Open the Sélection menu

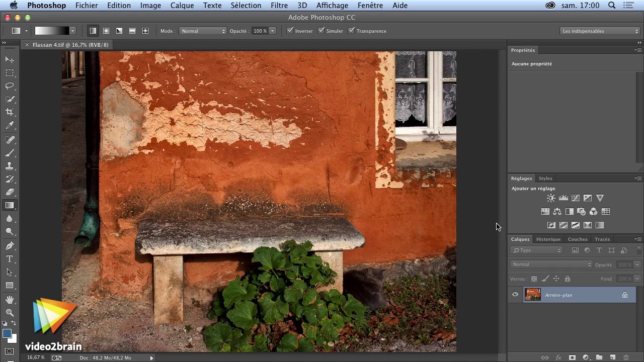pyautogui.click(x=246, y=6)
